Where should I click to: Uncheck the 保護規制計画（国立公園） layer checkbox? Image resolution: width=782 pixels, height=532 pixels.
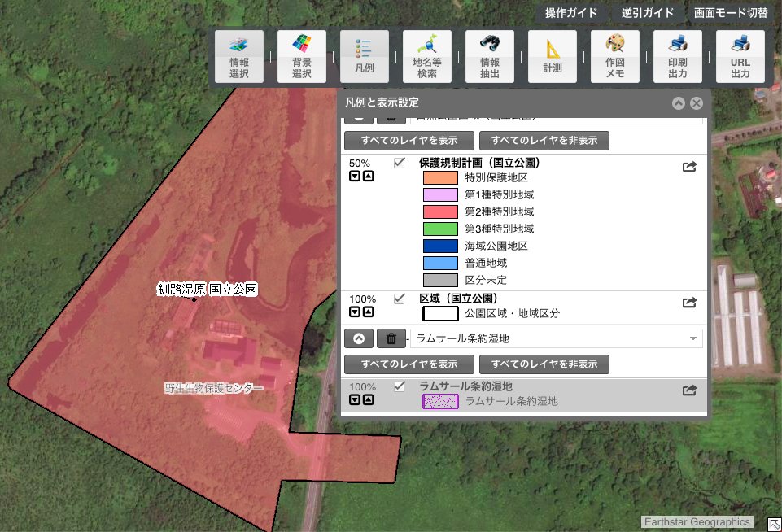(x=399, y=163)
